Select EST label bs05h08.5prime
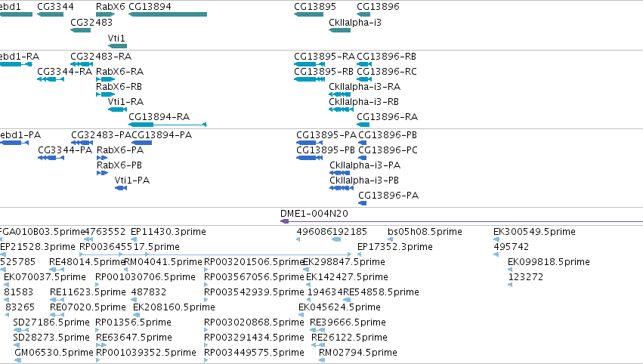643x364 pixels. [x=425, y=232]
